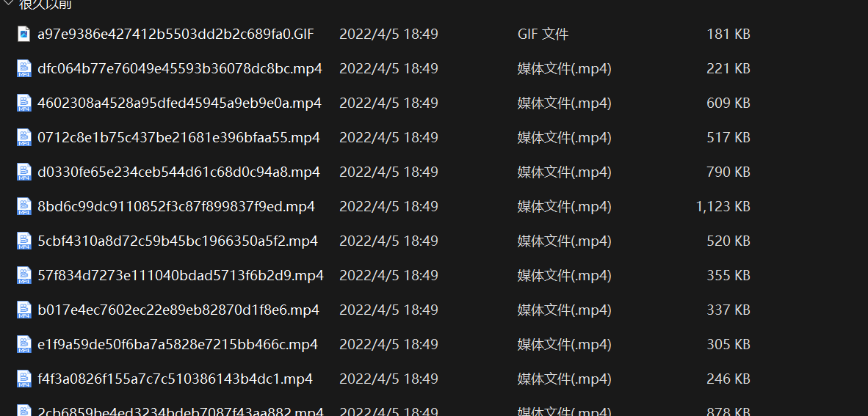Select file name 8bd6c99dc9110852f3c87f899837f9ed.mp4

176,206
